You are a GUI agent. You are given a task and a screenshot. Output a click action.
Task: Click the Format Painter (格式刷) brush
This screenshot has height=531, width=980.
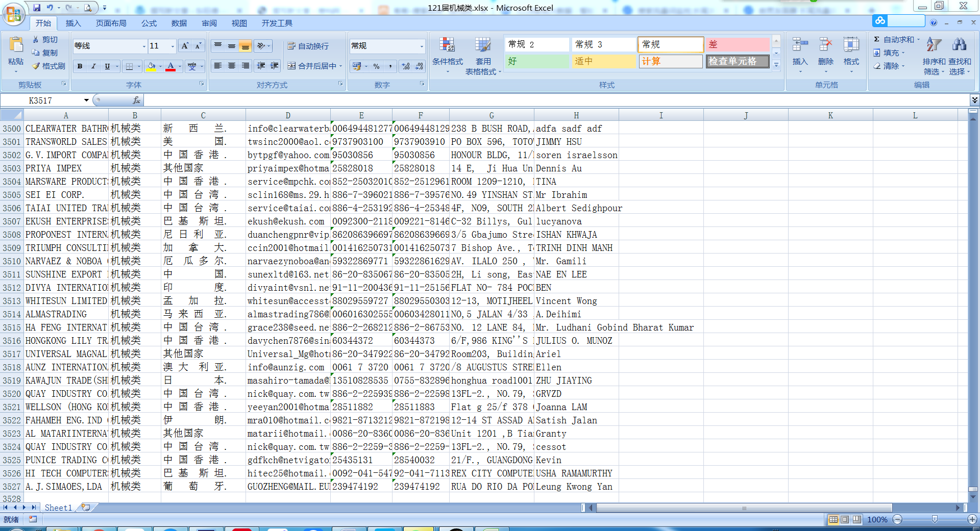tap(36, 66)
